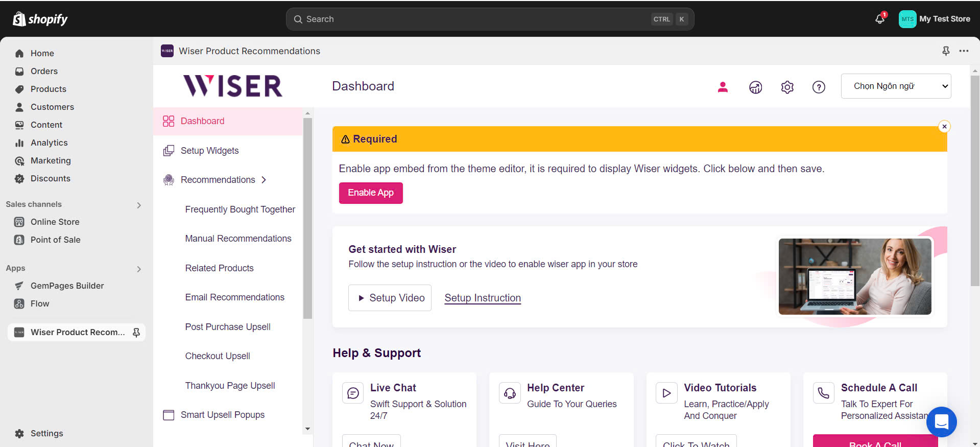Viewport: 980px width, 447px height.
Task: Click the Enable App button
Action: click(x=371, y=193)
